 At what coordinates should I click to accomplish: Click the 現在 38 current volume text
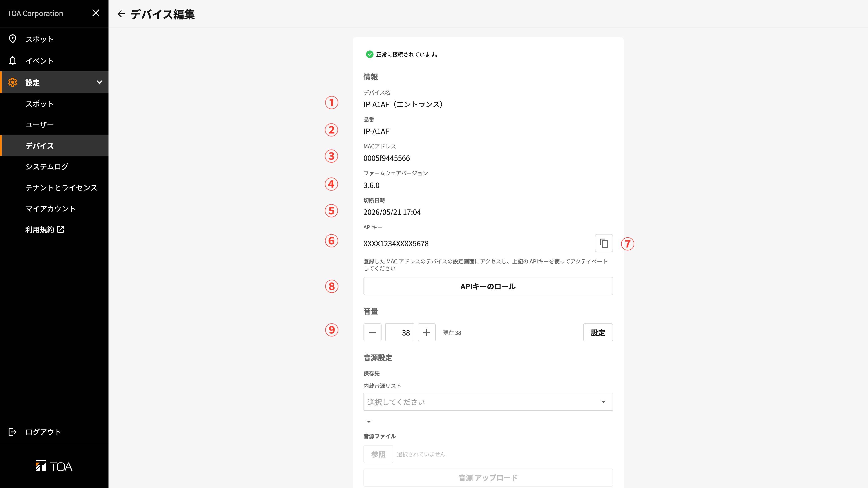click(452, 333)
